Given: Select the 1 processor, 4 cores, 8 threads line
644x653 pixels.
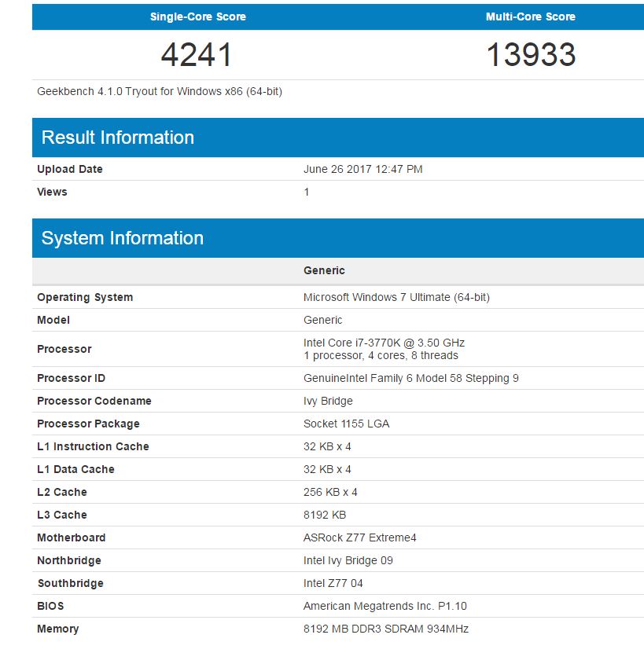Looking at the screenshot, I should click(381, 355).
